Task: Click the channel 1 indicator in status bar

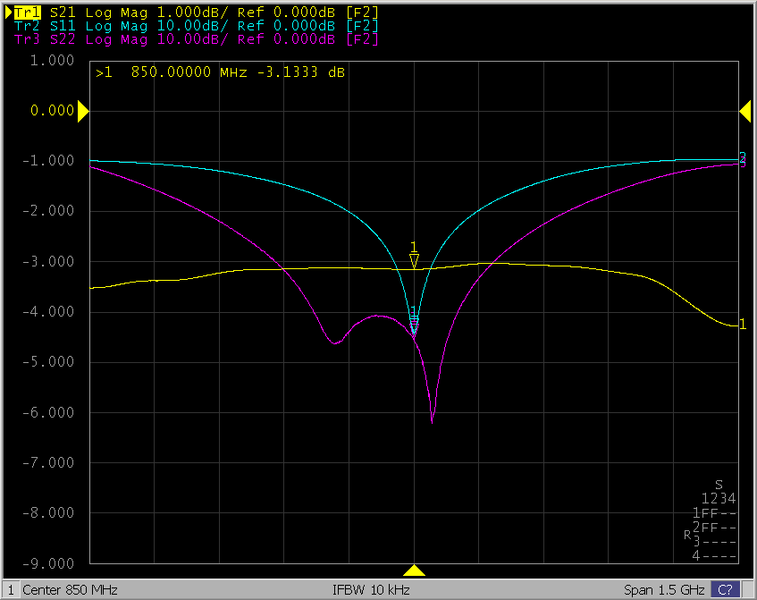Action: point(12,590)
